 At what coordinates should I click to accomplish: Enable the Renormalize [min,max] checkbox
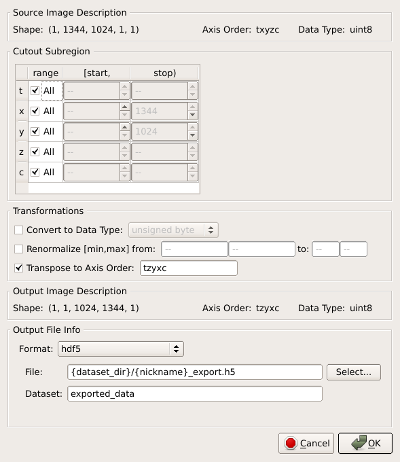[19, 249]
